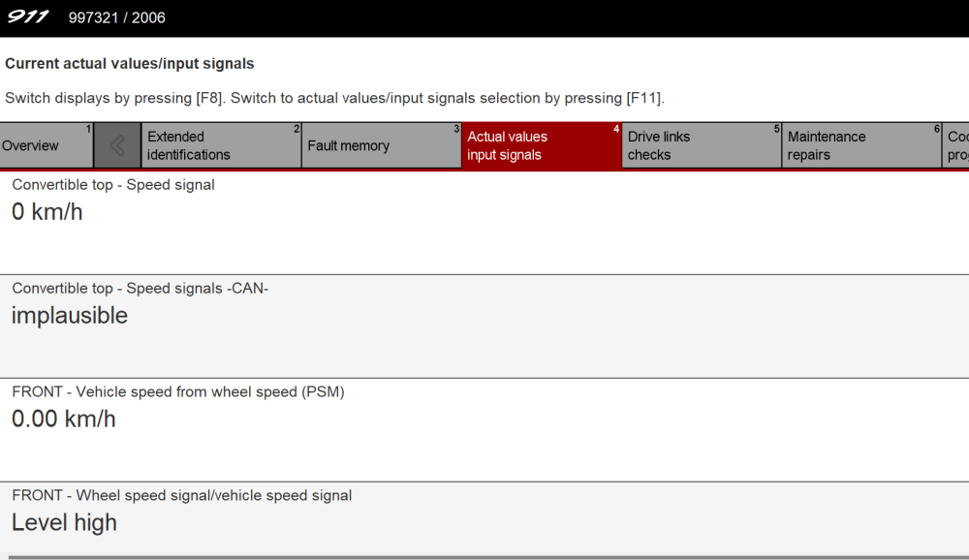Open the Maintenance repairs tab
The height and width of the screenshot is (560, 969).
(860, 145)
